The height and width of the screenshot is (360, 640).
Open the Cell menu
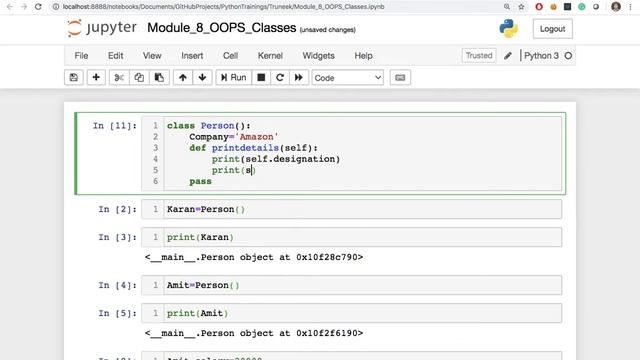pos(230,56)
